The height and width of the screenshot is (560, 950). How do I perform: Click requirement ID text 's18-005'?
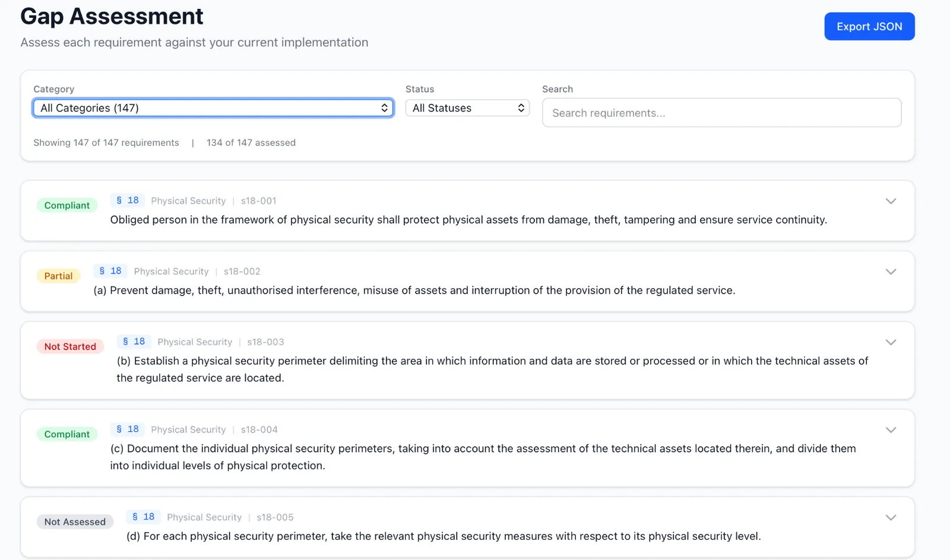pos(275,517)
